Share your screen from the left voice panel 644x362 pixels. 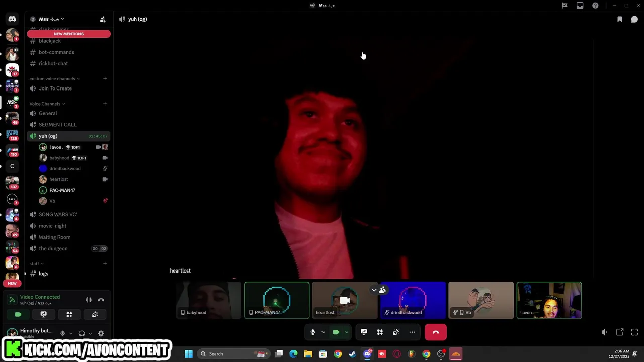44,314
